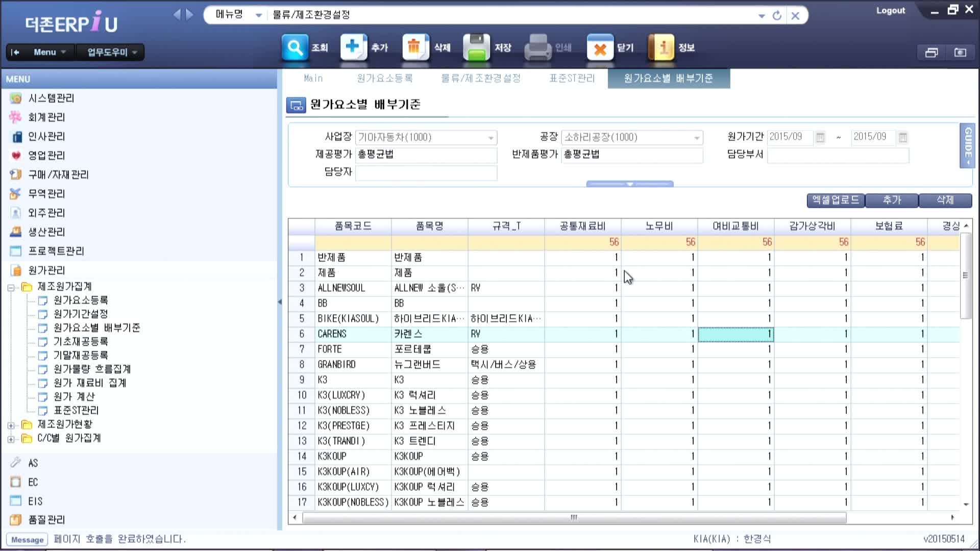Click the 담당자 input field
The image size is (980, 551).
426,173
